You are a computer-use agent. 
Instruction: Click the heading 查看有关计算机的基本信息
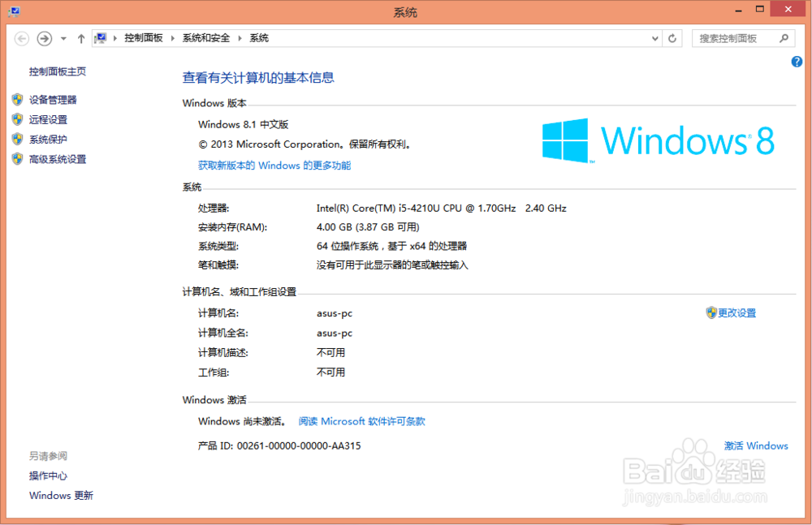[x=258, y=78]
